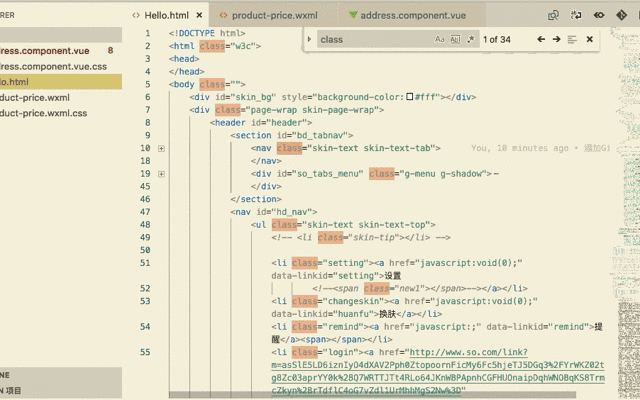Click the file icon on Hello.html tab

[x=136, y=15]
